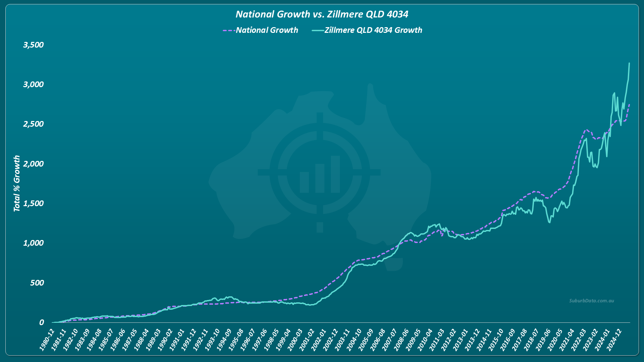Click the 1996-07 x-axis date label
The image size is (644, 362).
[247, 340]
